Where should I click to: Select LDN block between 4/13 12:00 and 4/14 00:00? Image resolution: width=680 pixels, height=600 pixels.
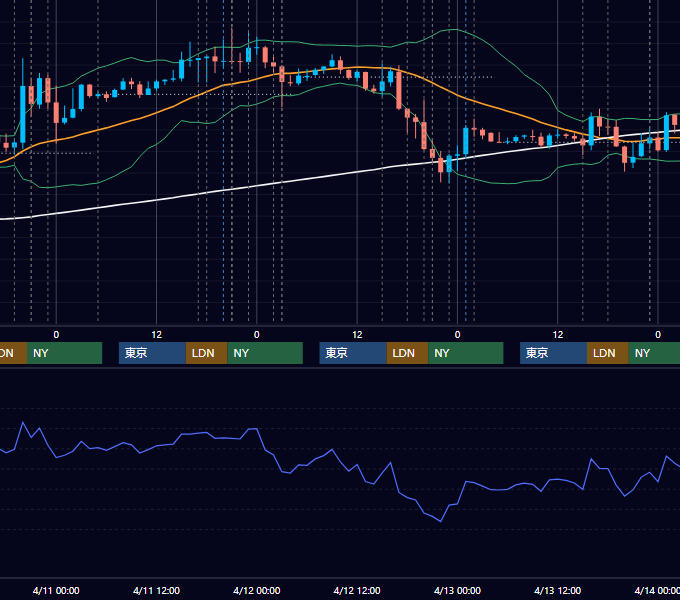pos(608,353)
